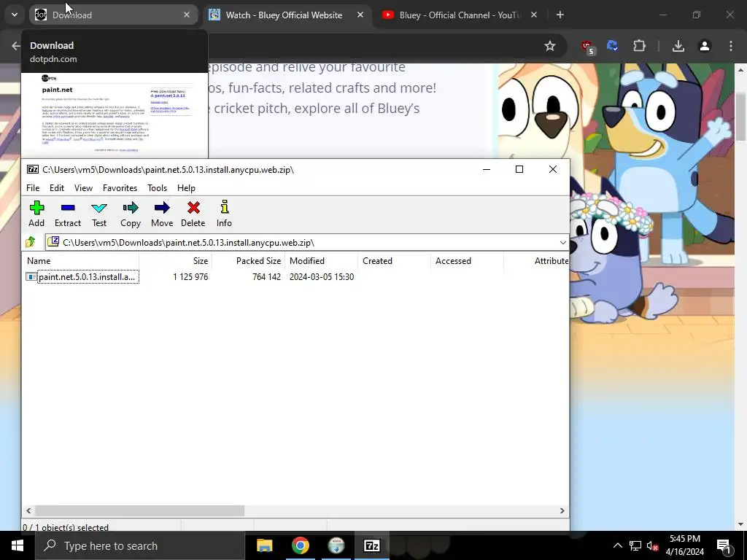Viewport: 747px width, 560px height.
Task: Sort by the Modified column header
Action: pyautogui.click(x=321, y=261)
